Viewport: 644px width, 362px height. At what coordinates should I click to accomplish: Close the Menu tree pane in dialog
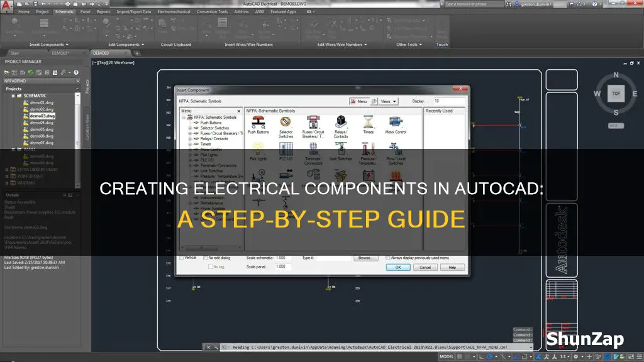click(238, 111)
